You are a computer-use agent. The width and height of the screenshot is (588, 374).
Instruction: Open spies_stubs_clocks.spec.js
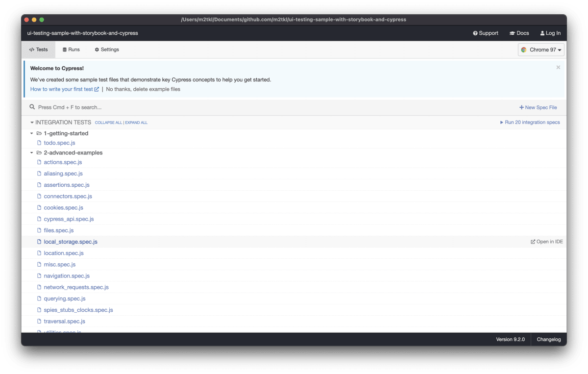(x=78, y=310)
